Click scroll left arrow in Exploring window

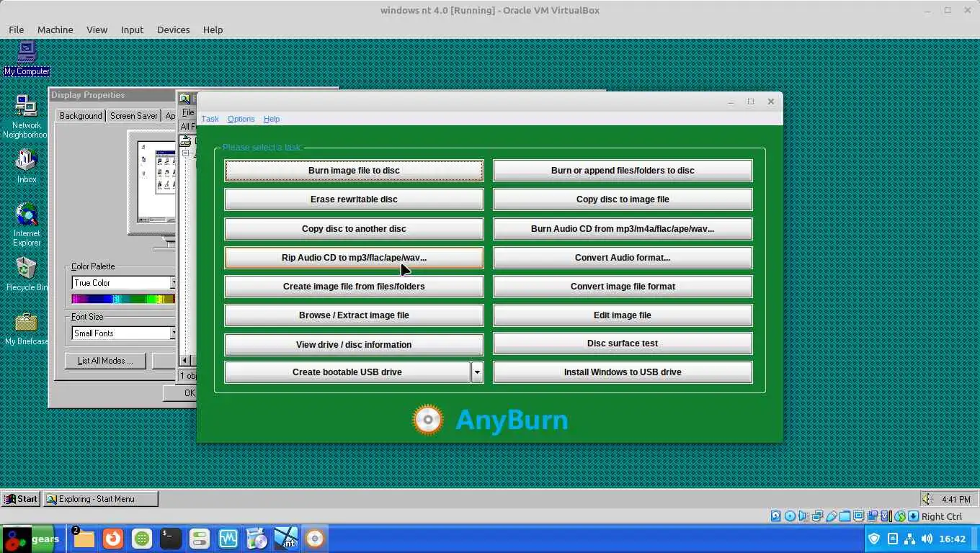coord(185,360)
